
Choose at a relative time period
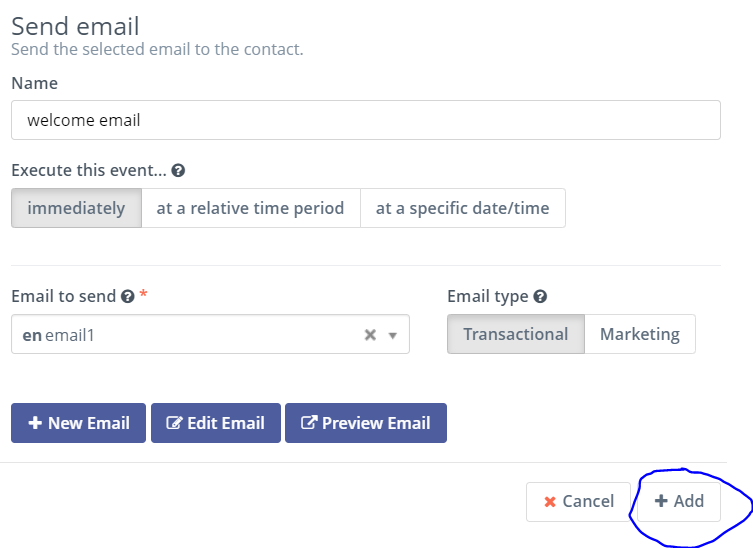(x=251, y=208)
